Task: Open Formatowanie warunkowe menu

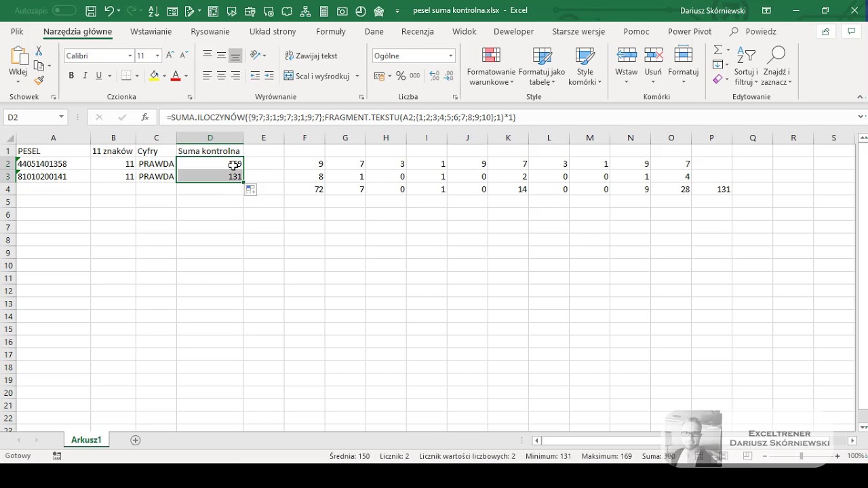Action: (x=491, y=66)
